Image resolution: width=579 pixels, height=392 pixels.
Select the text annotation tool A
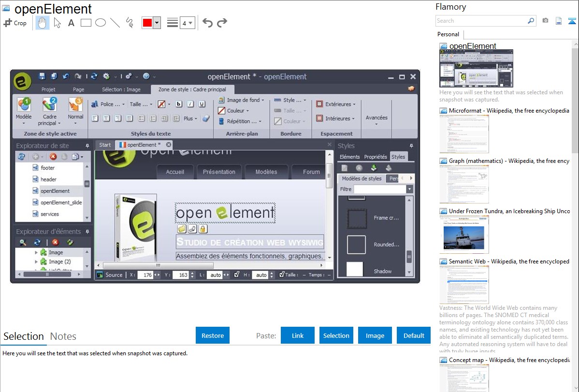[71, 23]
